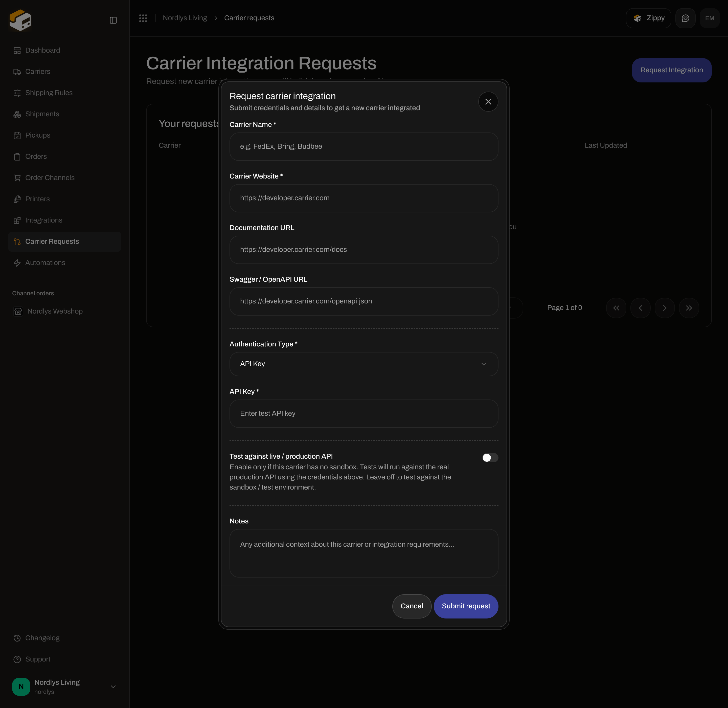Open the Dashboard sidebar item

65,50
